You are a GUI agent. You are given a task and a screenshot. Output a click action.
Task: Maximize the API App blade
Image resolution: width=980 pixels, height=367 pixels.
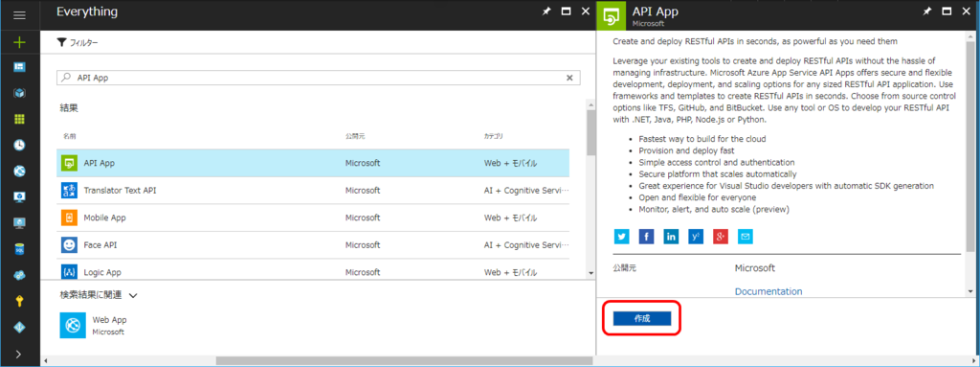(947, 11)
